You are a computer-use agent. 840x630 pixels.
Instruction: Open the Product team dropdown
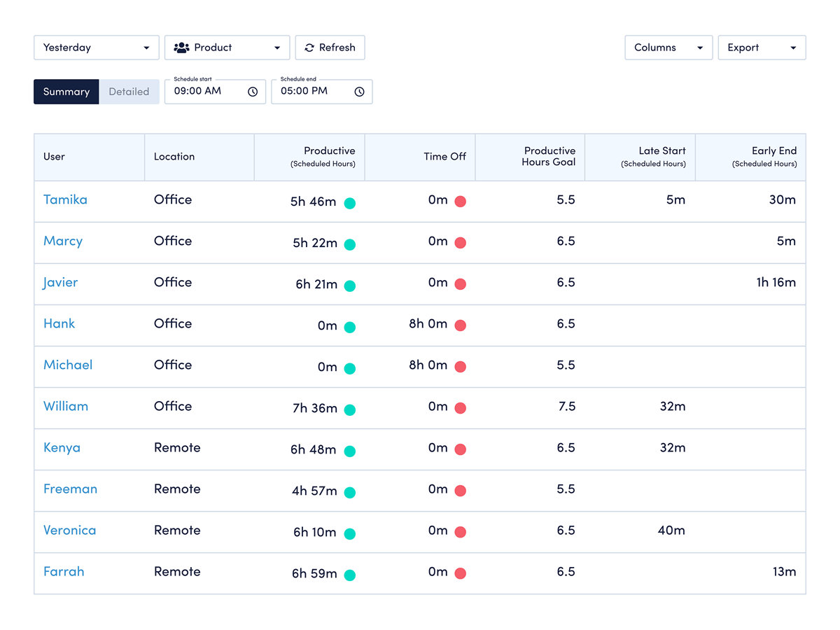(x=227, y=48)
